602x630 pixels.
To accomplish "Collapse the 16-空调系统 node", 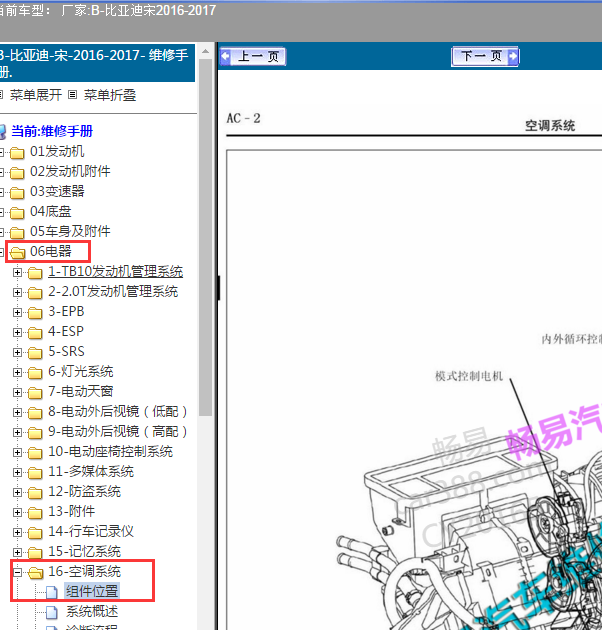I will click(17, 573).
